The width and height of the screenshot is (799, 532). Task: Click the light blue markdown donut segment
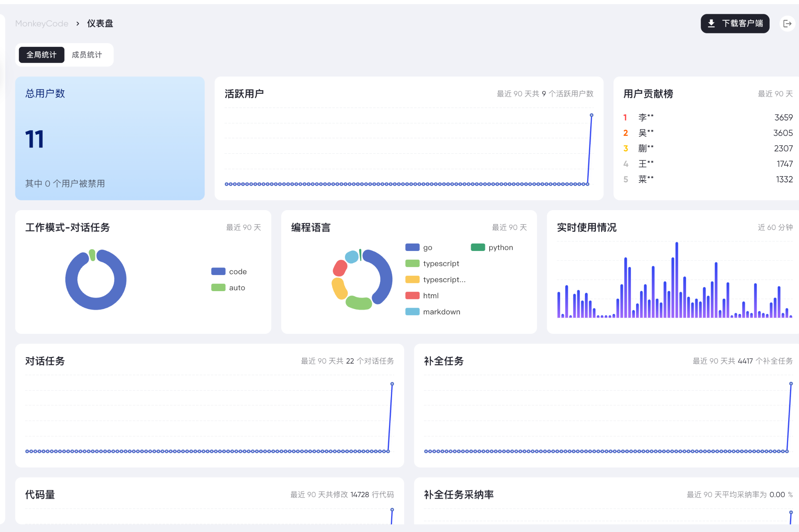(351, 257)
